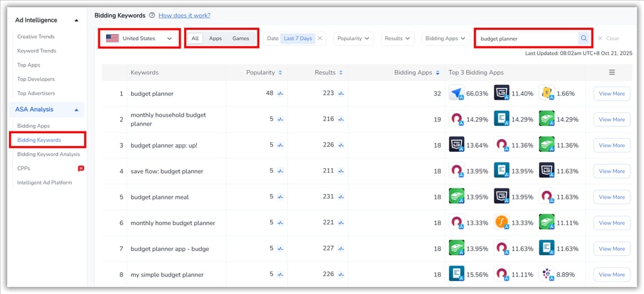Switch filter to Games only

point(241,38)
